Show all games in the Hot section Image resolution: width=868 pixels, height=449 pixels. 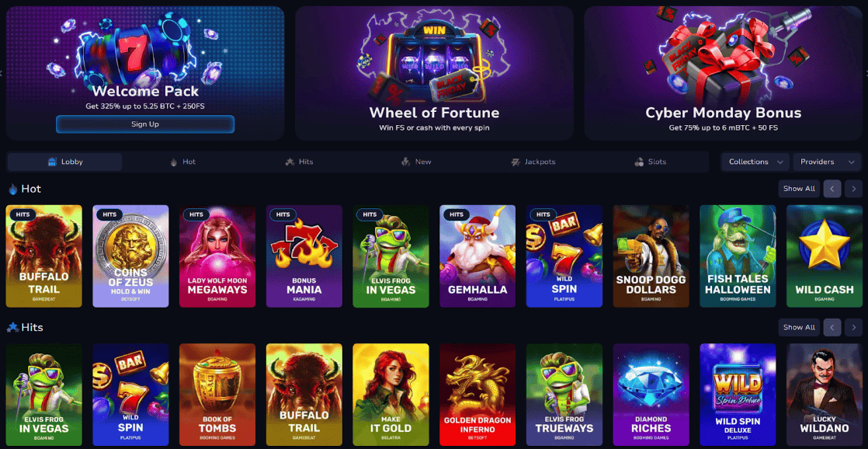point(799,189)
